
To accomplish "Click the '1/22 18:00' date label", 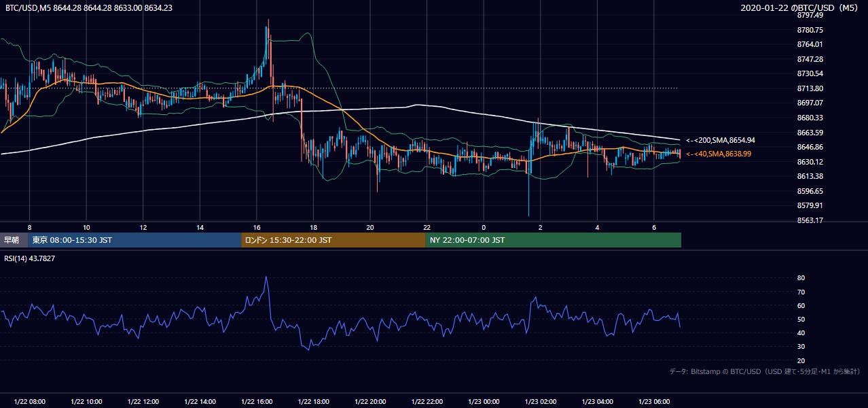I will coord(313,402).
